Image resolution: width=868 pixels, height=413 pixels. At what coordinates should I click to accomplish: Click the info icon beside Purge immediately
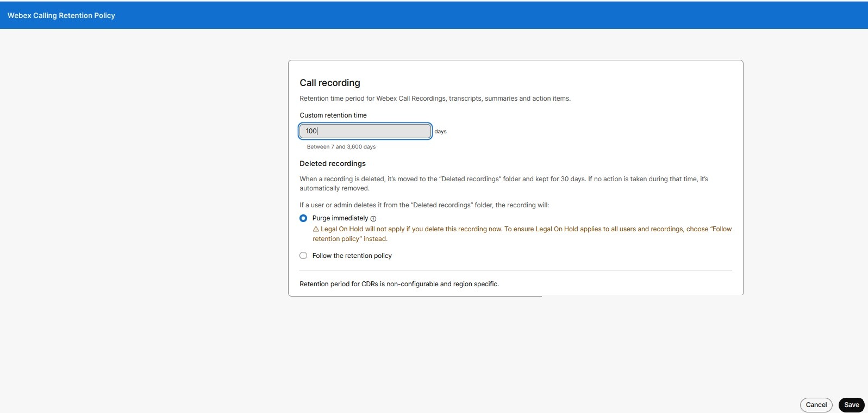[x=373, y=219]
